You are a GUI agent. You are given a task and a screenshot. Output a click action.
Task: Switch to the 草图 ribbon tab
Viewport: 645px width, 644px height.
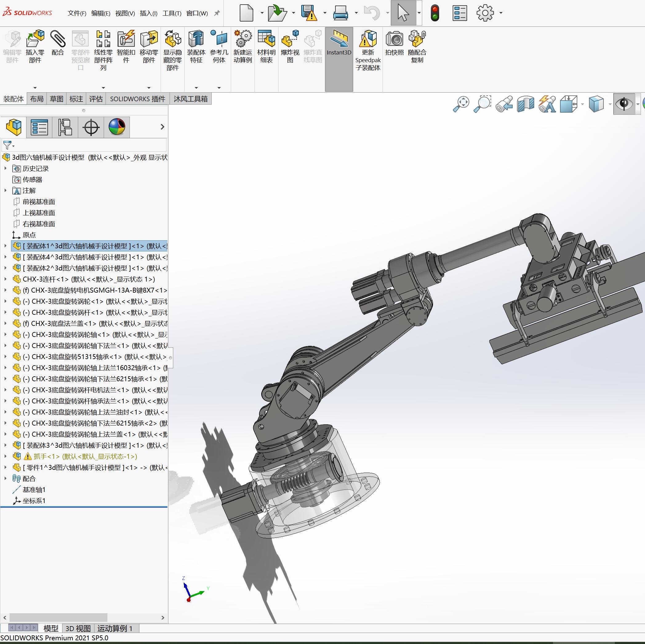tap(56, 99)
